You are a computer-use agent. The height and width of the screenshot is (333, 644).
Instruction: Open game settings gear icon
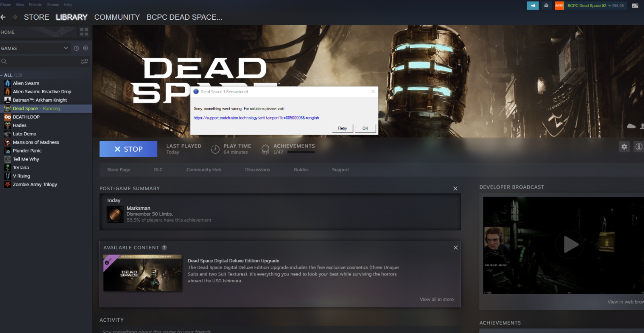tap(624, 147)
